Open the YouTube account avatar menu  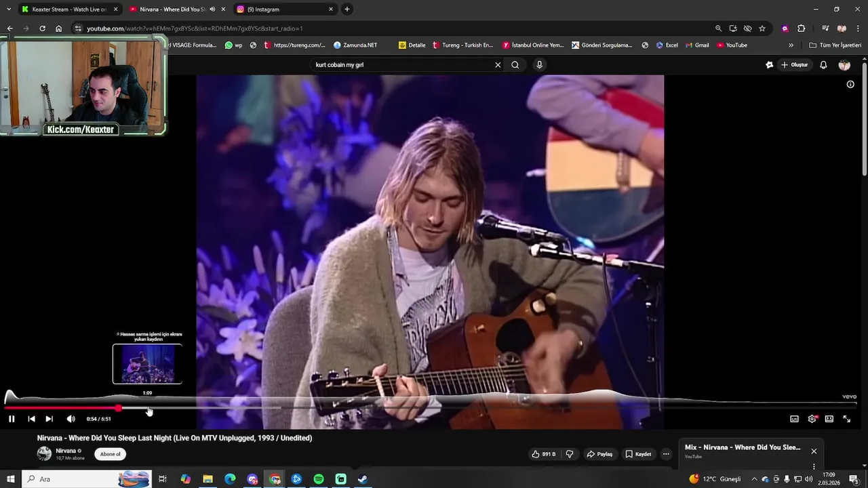(844, 65)
